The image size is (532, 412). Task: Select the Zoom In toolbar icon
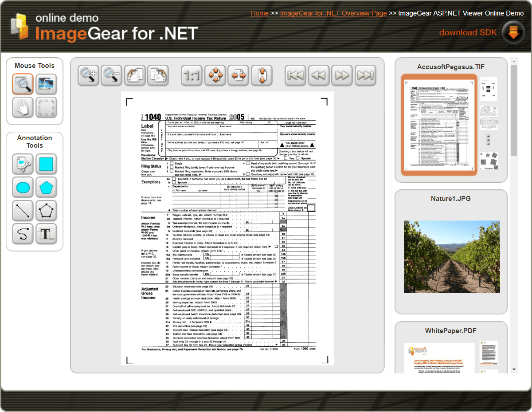tap(88, 75)
